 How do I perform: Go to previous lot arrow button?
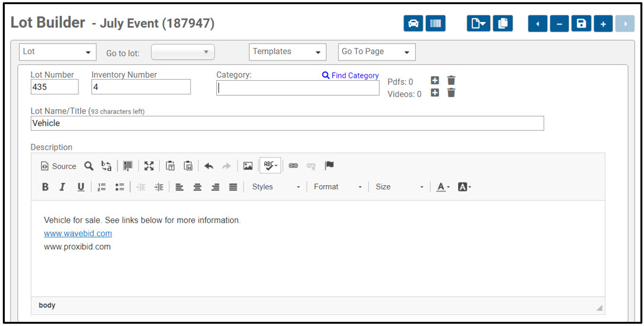click(538, 24)
